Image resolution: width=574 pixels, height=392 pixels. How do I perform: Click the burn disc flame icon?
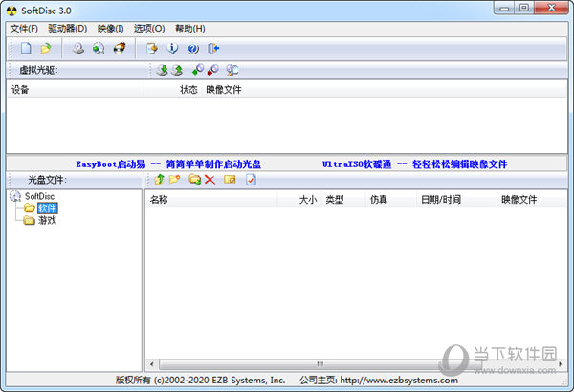(x=120, y=49)
